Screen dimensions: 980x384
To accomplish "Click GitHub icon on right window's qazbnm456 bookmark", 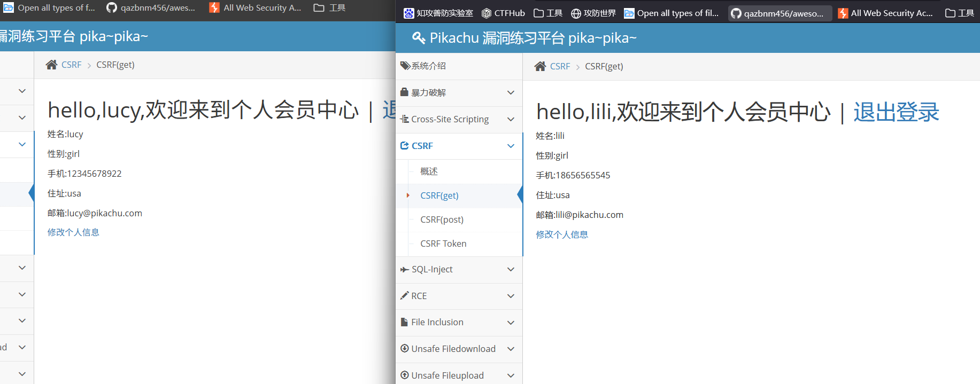I will point(736,13).
